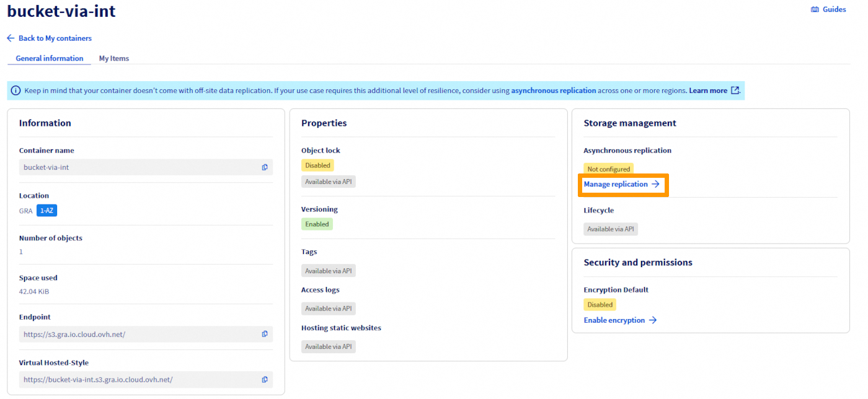Copy the Endpoint URL via its copy icon
The image size is (868, 399).
coord(265,333)
